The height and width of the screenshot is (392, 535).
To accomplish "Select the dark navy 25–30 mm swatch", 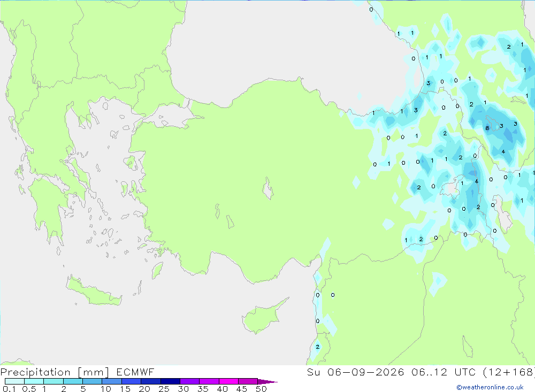I will pos(170,381).
